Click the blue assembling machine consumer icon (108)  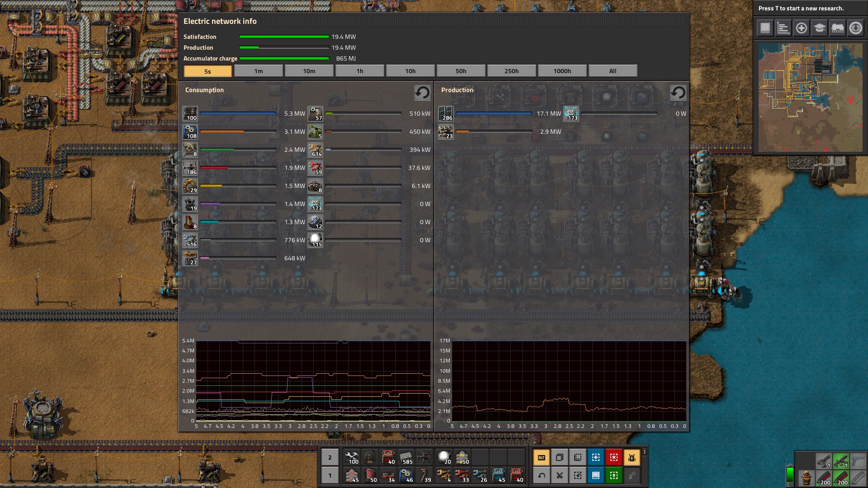tap(190, 131)
